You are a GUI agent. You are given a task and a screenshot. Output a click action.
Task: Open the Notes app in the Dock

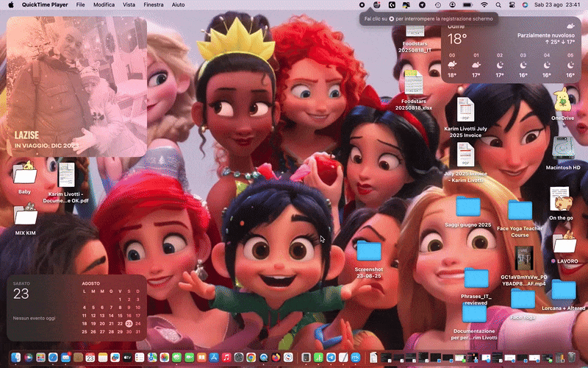(x=102, y=357)
